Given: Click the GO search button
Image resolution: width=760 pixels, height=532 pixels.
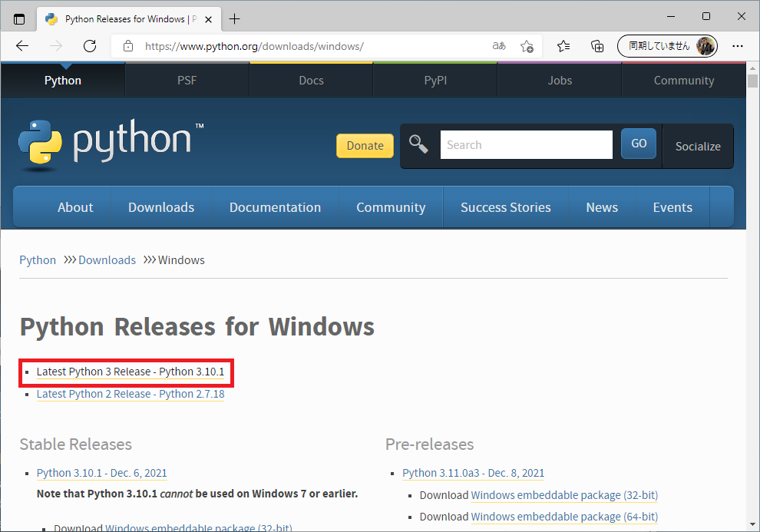Looking at the screenshot, I should 639,144.
